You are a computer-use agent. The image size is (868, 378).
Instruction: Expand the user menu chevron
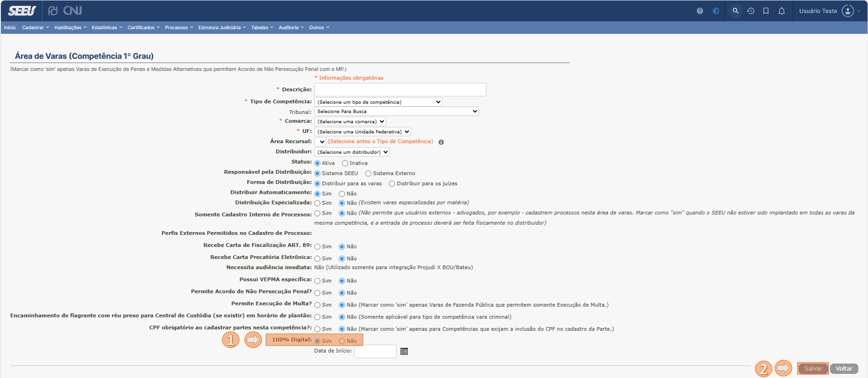coord(859,11)
